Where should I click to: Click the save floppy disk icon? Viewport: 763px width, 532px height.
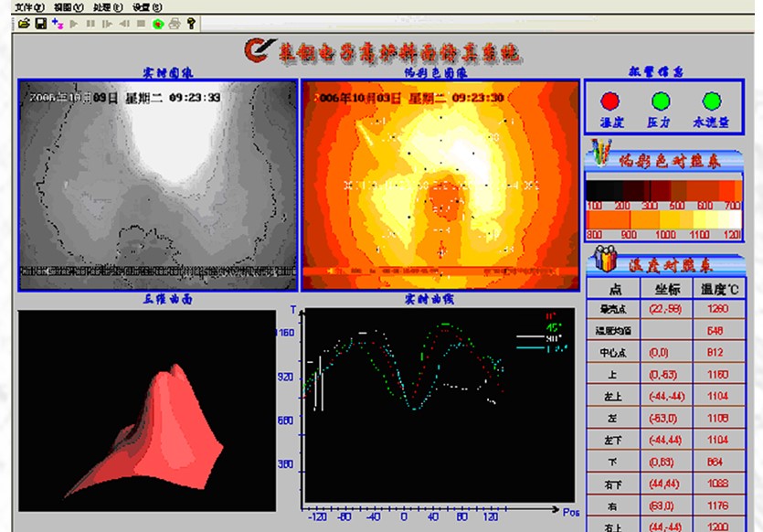point(41,23)
